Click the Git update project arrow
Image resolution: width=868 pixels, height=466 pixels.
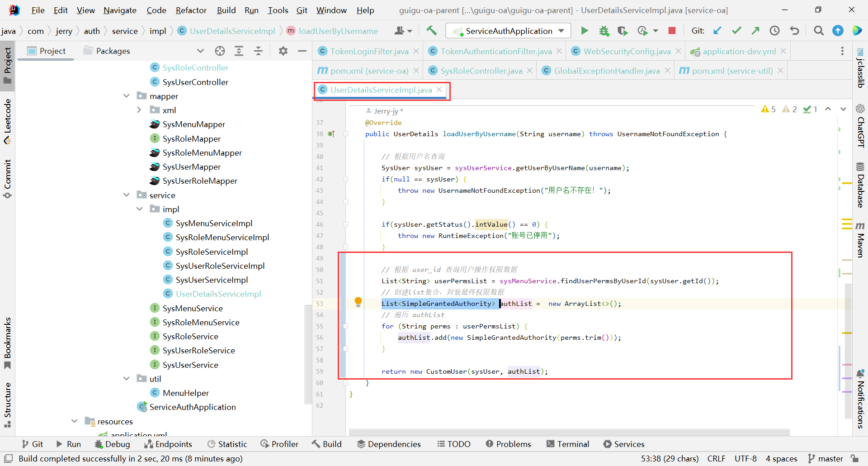717,31
